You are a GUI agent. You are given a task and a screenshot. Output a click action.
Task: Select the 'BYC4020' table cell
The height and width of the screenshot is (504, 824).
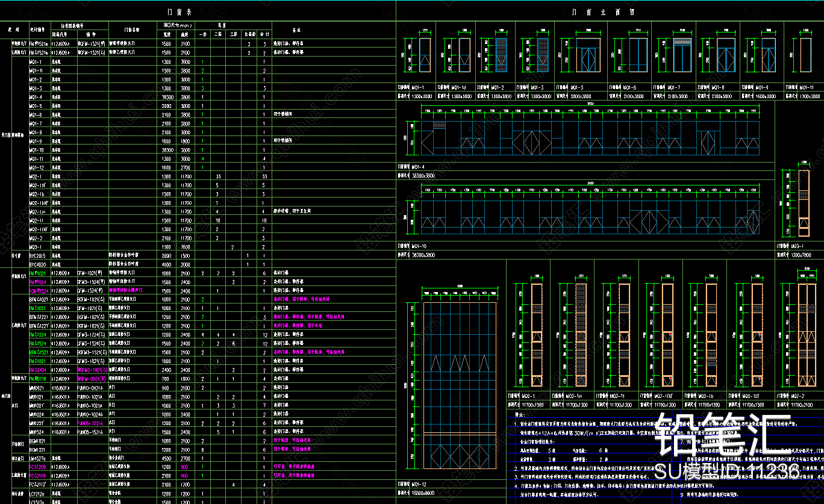37,264
